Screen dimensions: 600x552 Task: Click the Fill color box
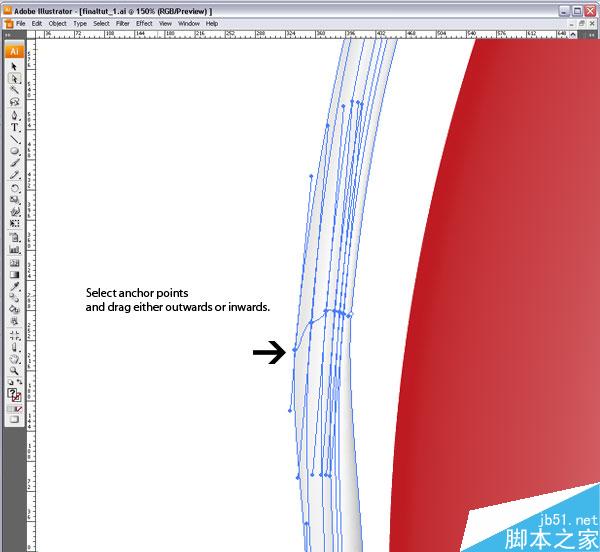[12, 393]
